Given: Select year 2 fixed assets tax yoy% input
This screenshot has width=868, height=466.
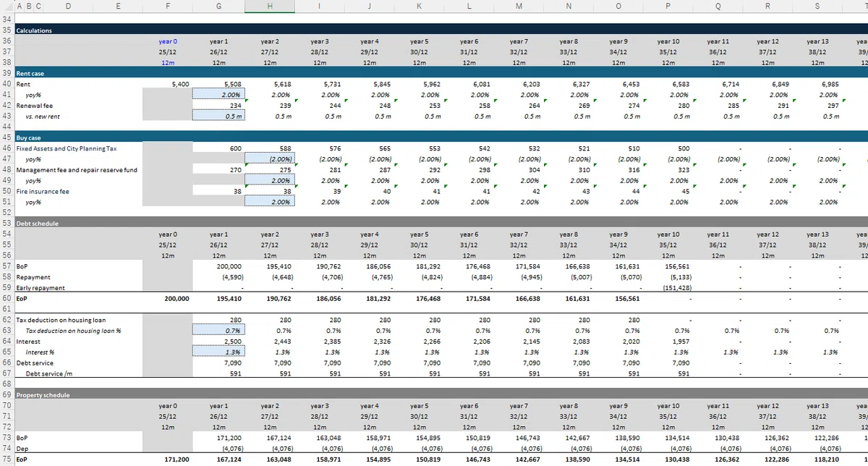Looking at the screenshot, I should tap(270, 158).
